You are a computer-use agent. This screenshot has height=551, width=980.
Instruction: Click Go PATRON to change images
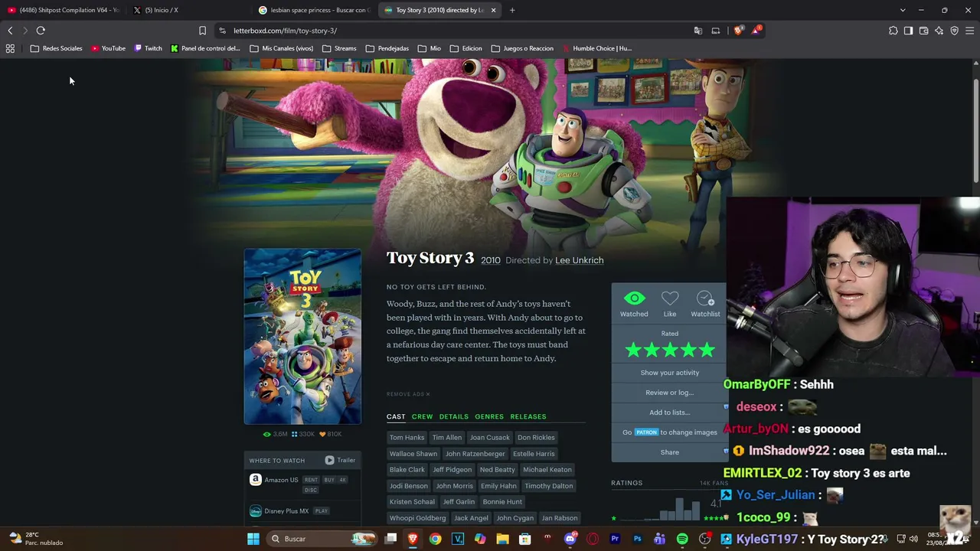(x=670, y=432)
